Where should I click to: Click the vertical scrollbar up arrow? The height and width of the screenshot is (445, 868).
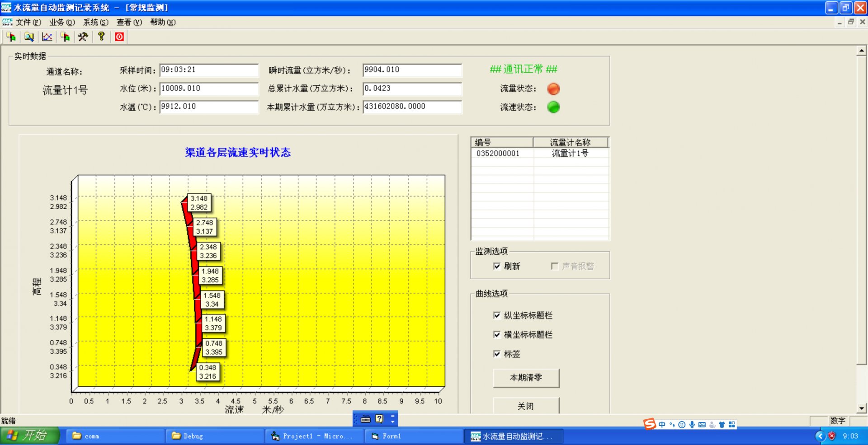[x=862, y=51]
